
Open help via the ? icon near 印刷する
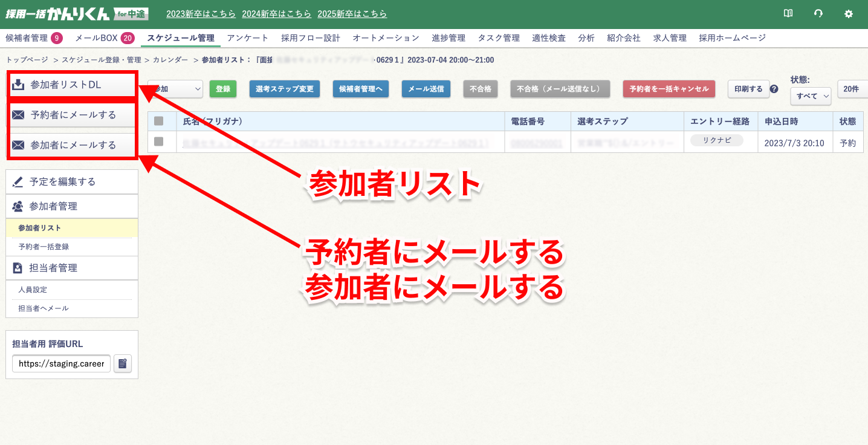[x=774, y=89]
